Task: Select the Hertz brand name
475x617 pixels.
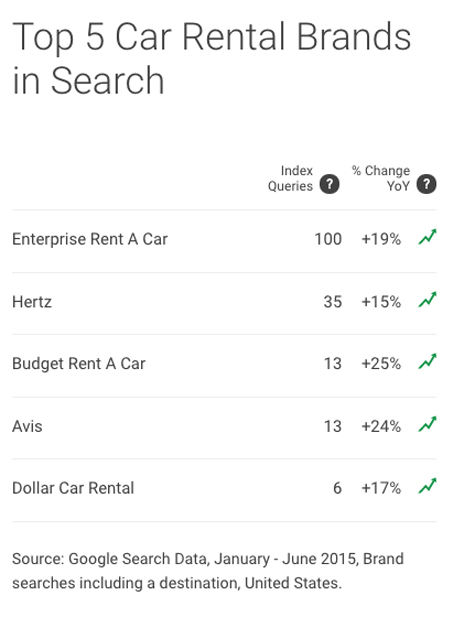Action: 32,302
